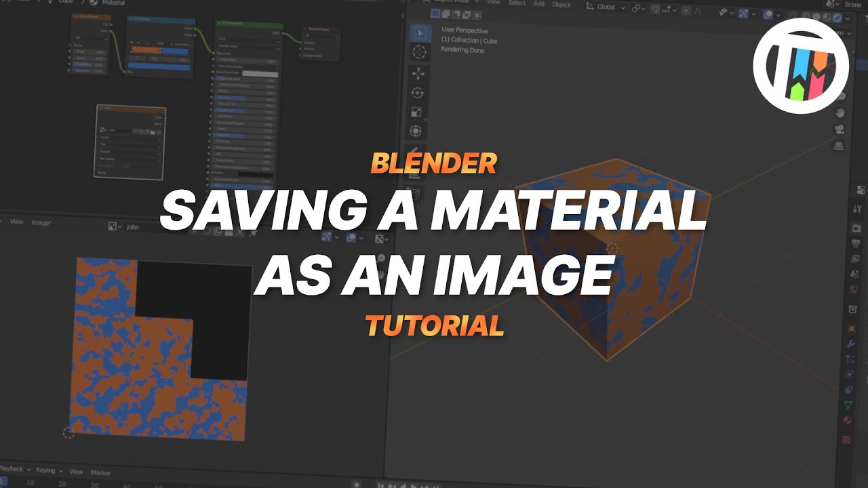The width and height of the screenshot is (868, 488).
Task: Open the pivot point dropdown
Action: tap(639, 8)
